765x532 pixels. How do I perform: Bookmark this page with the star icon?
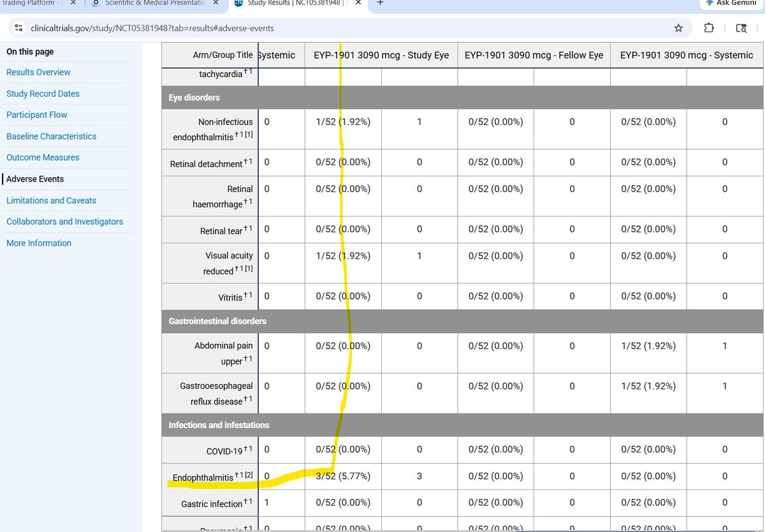point(678,28)
